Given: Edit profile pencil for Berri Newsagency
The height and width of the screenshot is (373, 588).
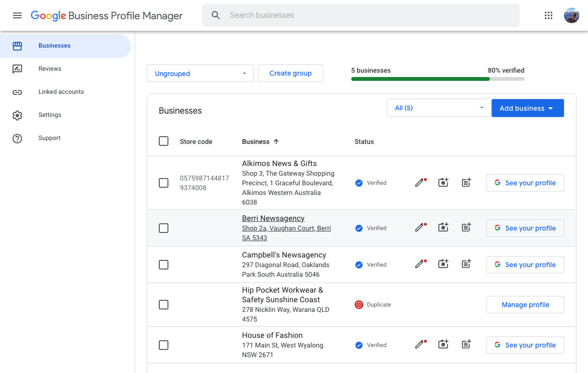Looking at the screenshot, I should tap(421, 228).
